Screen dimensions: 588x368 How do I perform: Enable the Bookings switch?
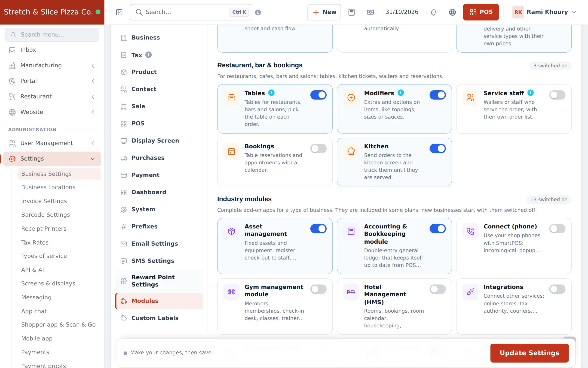point(318,149)
